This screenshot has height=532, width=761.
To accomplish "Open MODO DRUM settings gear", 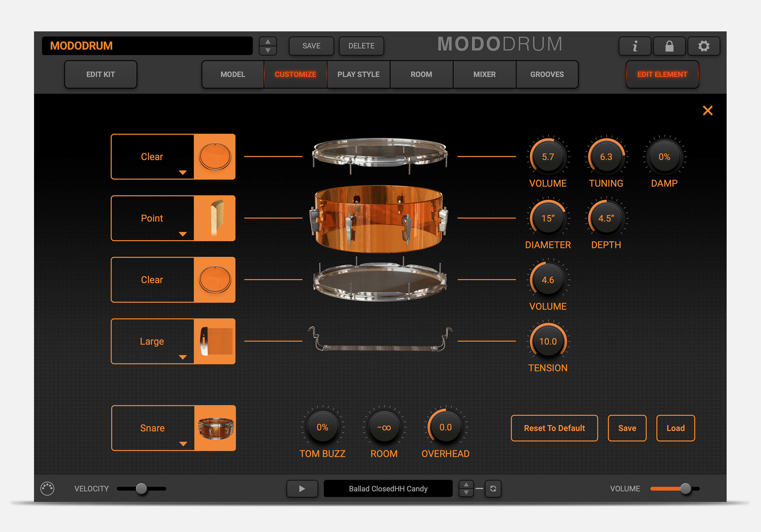I will click(x=704, y=46).
